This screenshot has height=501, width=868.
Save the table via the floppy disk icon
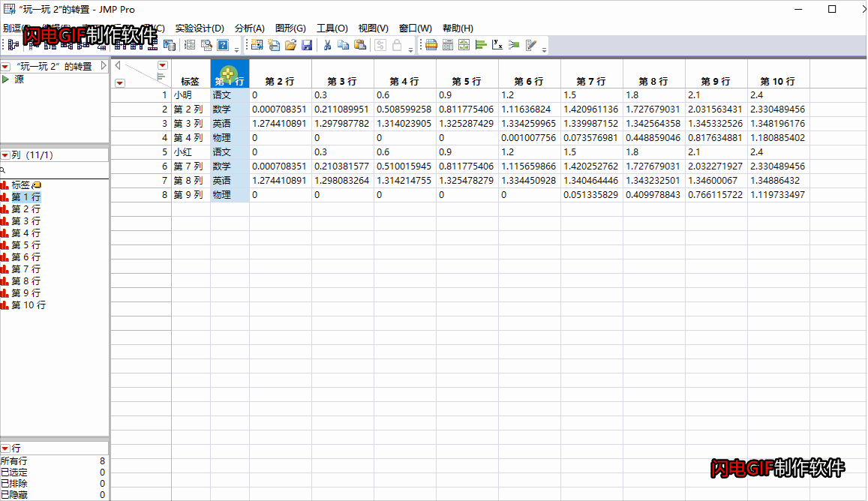307,45
